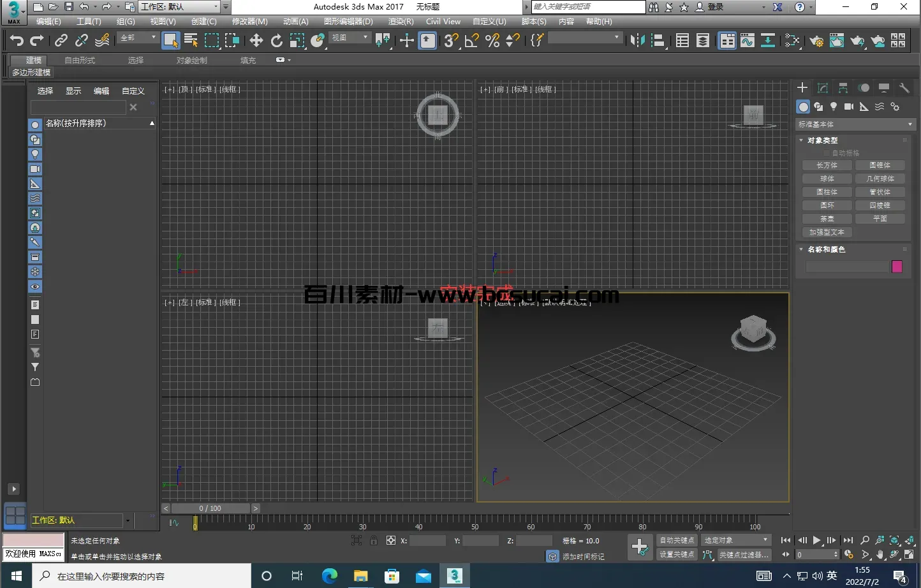Open the Schematic View

pyautogui.click(x=769, y=41)
